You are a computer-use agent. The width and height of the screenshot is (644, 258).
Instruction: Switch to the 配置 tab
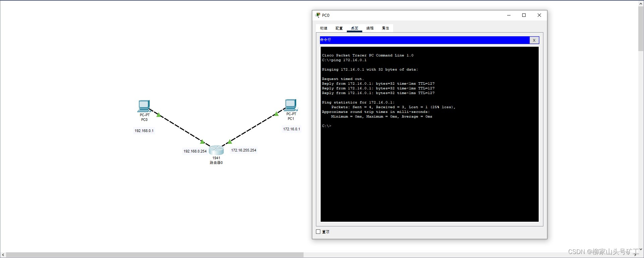pos(339,28)
